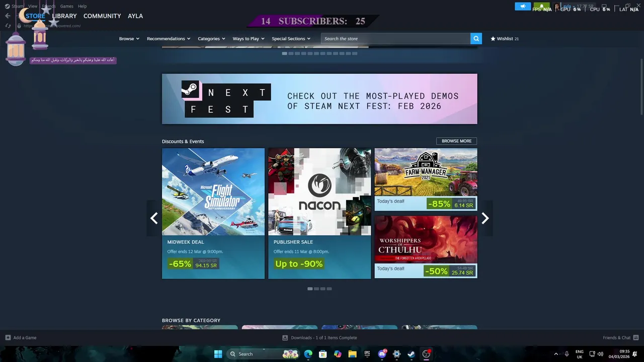Click the Downloads status icon
This screenshot has height=362, width=644.
click(285, 338)
